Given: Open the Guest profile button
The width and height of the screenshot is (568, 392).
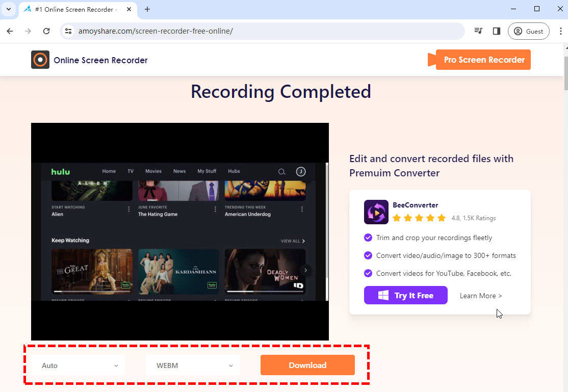Looking at the screenshot, I should coord(529,31).
